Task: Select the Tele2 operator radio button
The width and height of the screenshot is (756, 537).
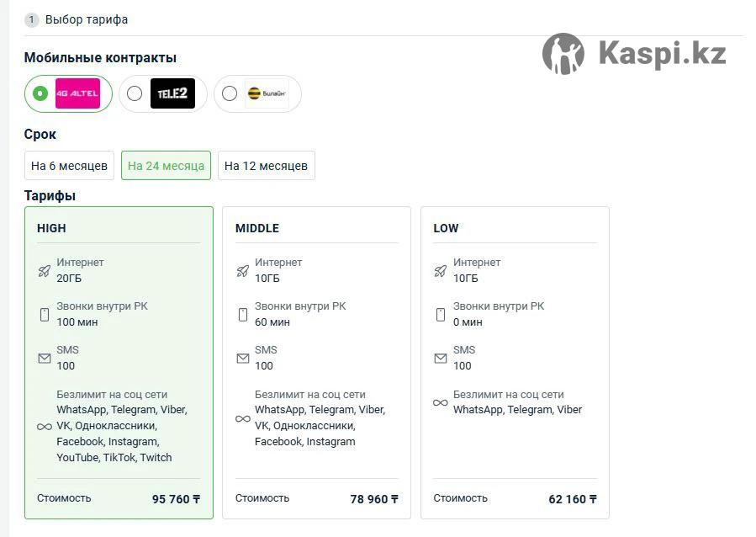Action: point(135,93)
